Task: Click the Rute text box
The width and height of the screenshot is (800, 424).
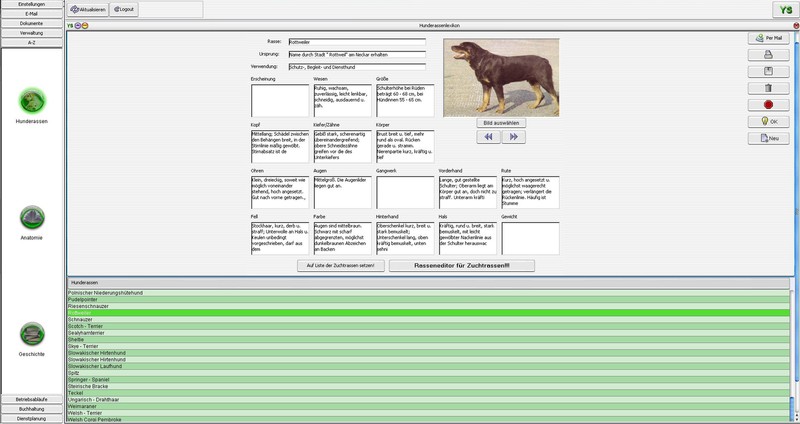Action: [530, 192]
